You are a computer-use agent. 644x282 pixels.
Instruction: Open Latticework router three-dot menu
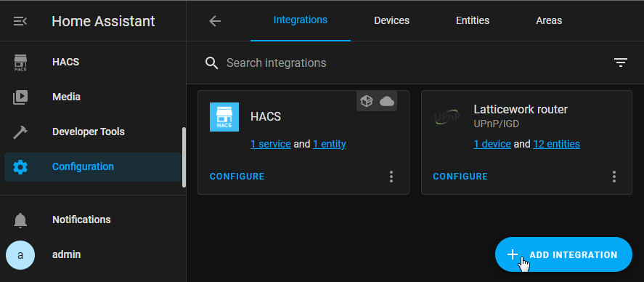614,177
